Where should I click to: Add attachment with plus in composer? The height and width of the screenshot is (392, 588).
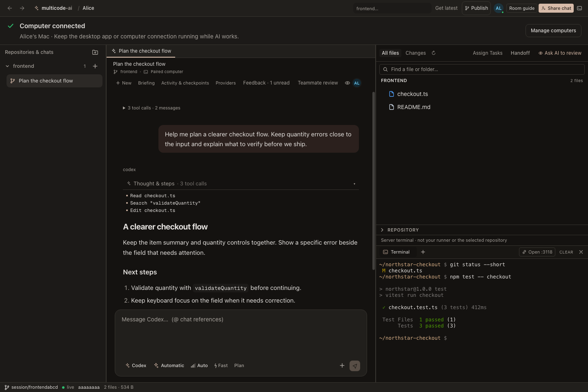pos(342,365)
